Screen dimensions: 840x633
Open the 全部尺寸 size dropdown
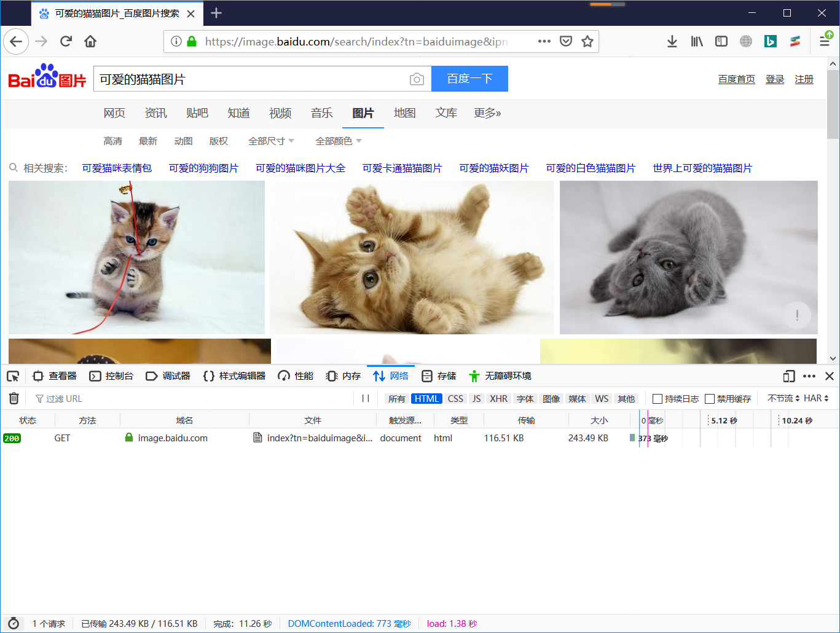[271, 141]
